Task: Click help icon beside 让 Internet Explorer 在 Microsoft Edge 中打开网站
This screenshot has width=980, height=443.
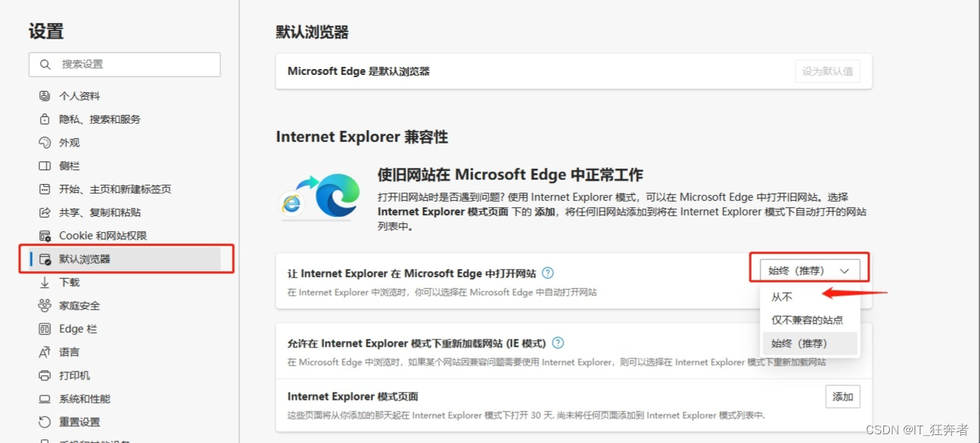Action: (548, 274)
